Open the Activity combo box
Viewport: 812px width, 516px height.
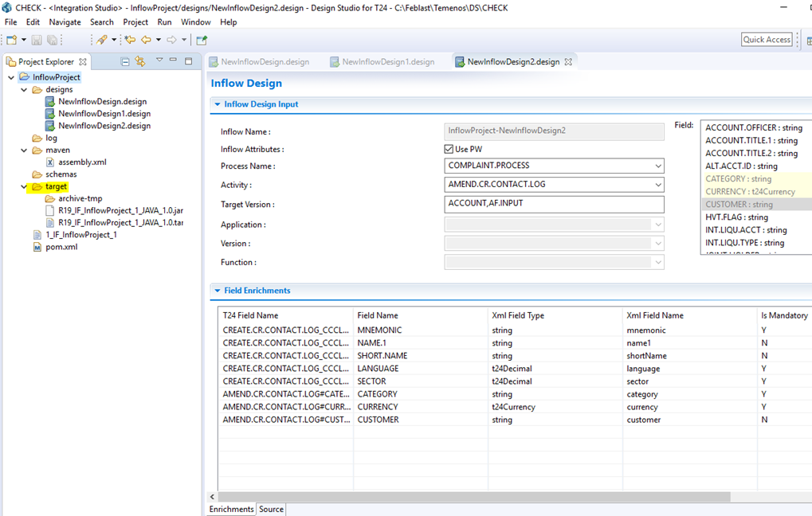657,185
